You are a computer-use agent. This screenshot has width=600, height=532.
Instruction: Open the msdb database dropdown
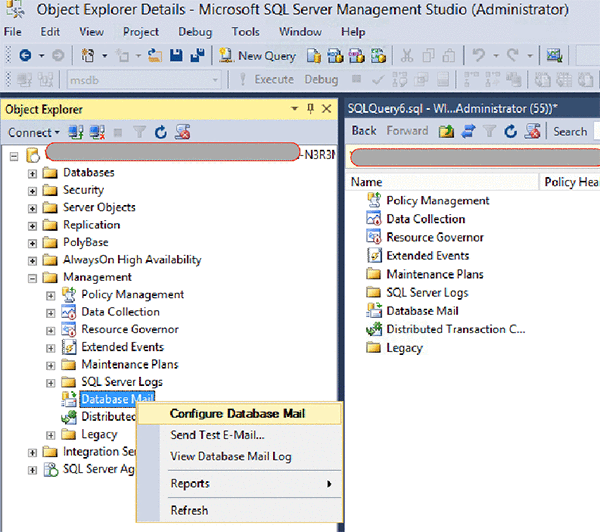[x=215, y=80]
